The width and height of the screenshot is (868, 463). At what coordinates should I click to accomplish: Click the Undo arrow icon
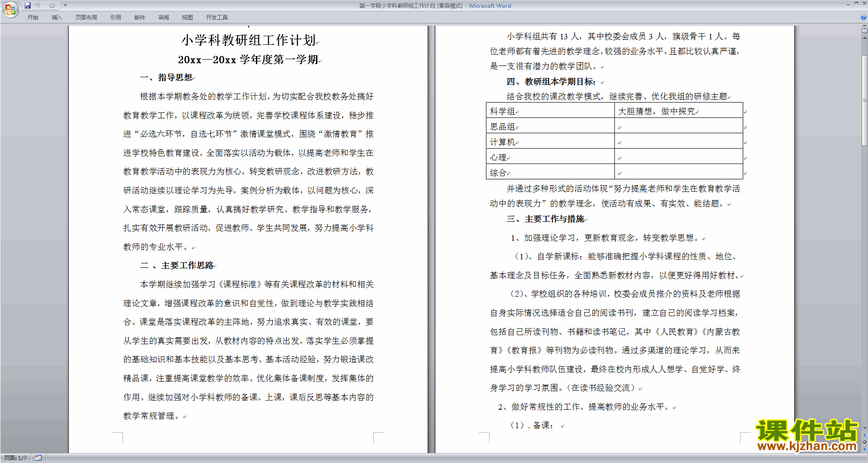38,5
